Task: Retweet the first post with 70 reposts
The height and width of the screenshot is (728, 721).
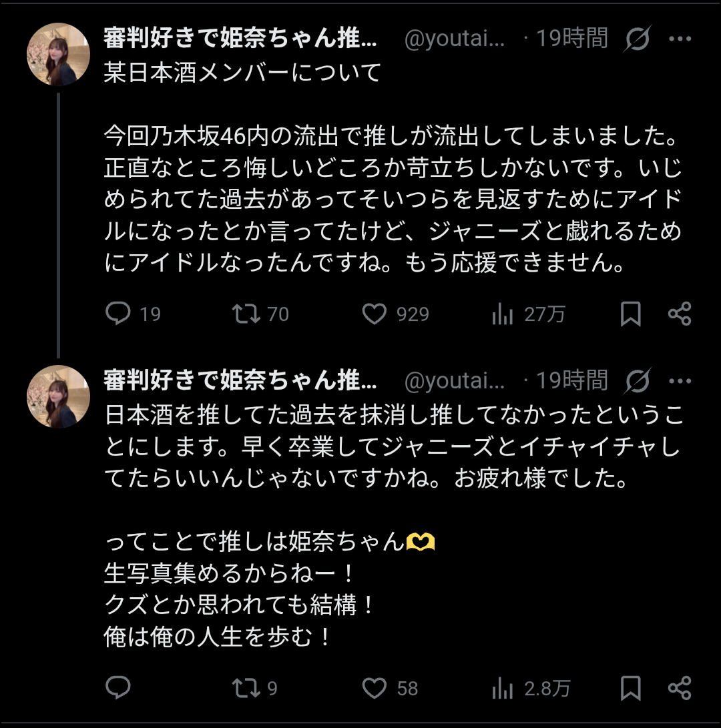Action: pos(246,314)
